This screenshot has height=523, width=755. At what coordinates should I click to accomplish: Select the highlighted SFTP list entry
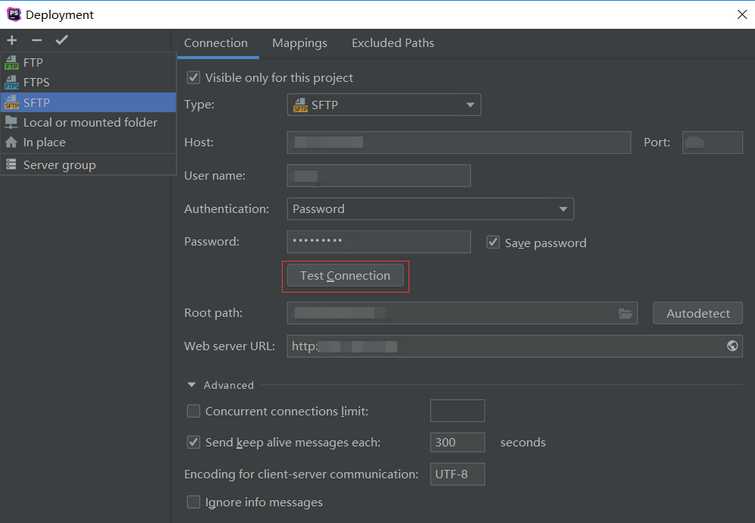click(88, 103)
